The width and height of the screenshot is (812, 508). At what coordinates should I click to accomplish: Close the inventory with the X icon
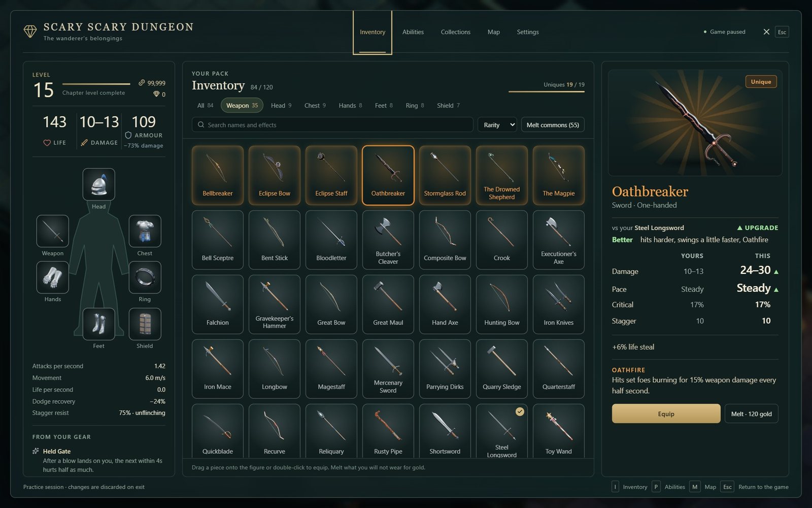coord(766,32)
